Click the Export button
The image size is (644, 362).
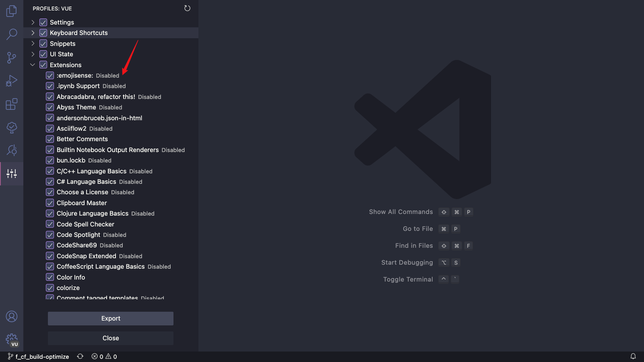110,318
